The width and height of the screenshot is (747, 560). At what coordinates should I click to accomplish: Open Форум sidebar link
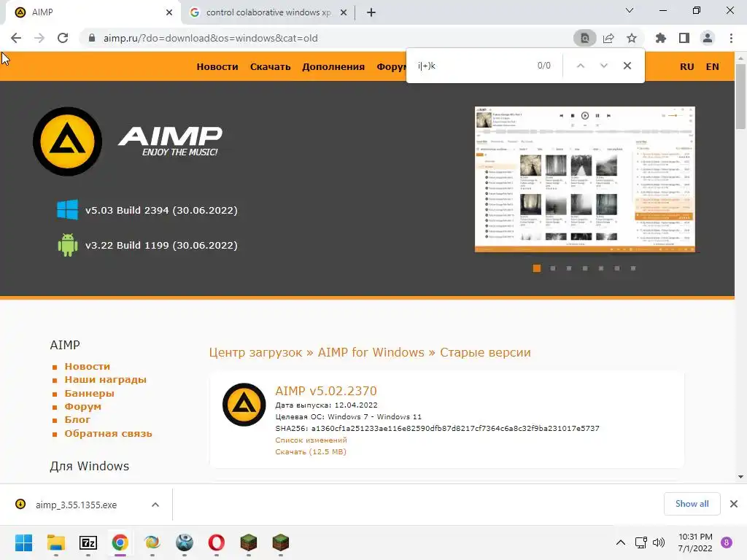(83, 407)
